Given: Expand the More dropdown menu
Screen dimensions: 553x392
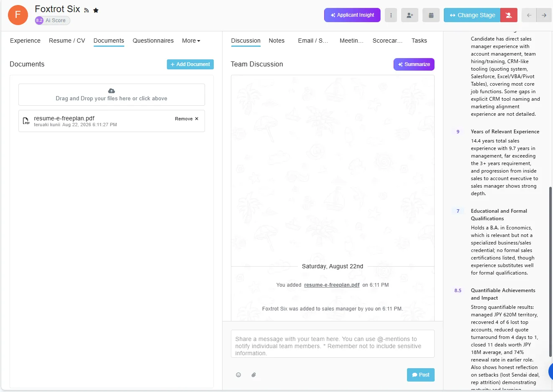Looking at the screenshot, I should point(191,41).
